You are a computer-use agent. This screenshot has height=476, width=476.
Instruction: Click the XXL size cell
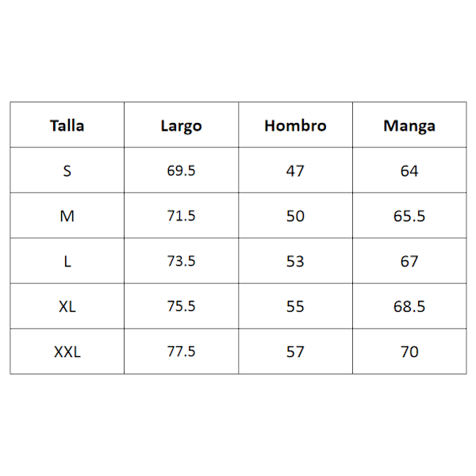67,351
